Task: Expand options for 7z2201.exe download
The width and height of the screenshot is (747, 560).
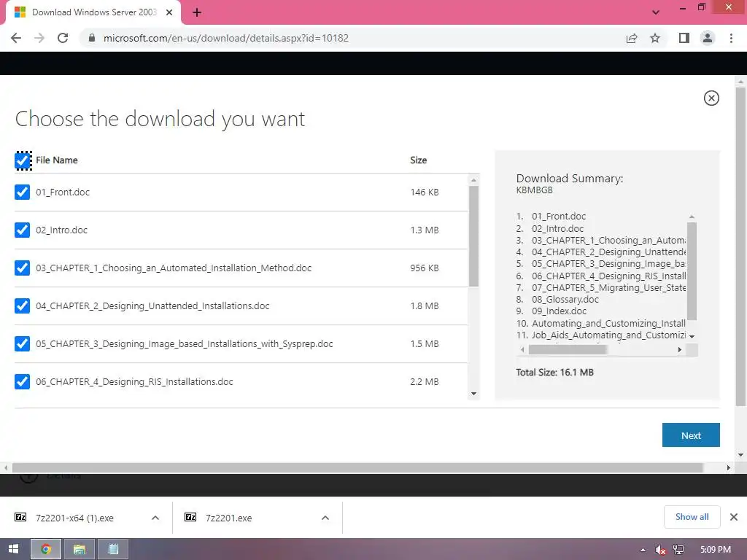Action: pyautogui.click(x=325, y=518)
